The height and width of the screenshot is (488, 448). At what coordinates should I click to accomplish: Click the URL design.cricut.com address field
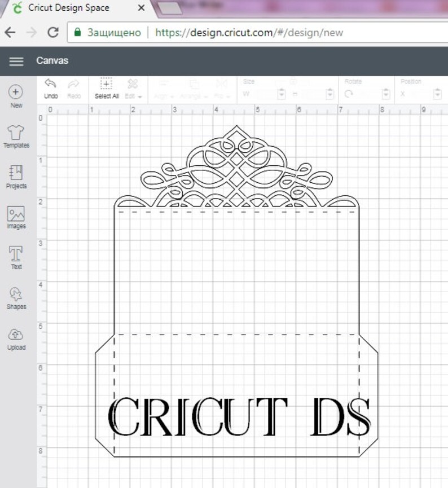(257, 32)
